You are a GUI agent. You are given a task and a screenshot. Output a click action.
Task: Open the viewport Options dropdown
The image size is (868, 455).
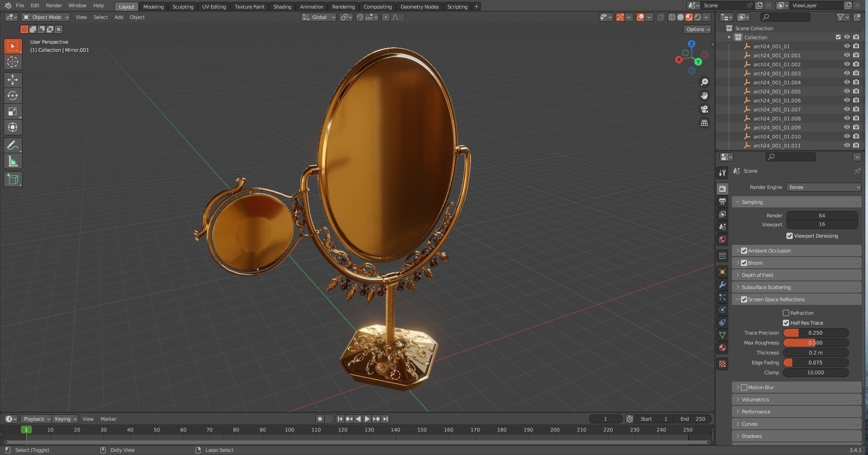click(x=698, y=29)
